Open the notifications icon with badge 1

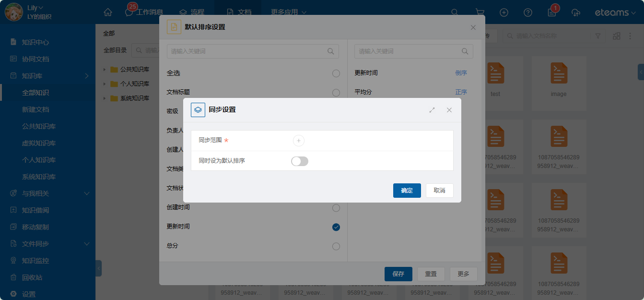[552, 12]
